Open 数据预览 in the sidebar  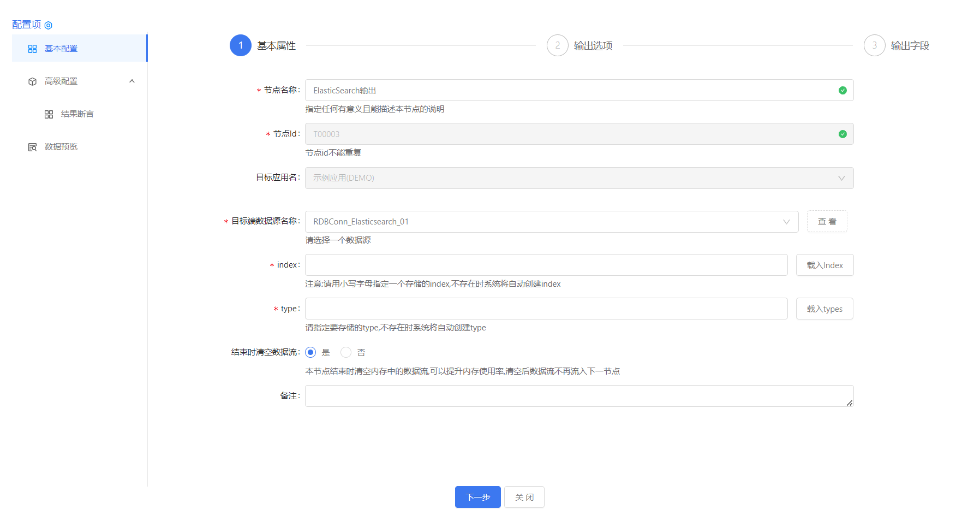[61, 147]
